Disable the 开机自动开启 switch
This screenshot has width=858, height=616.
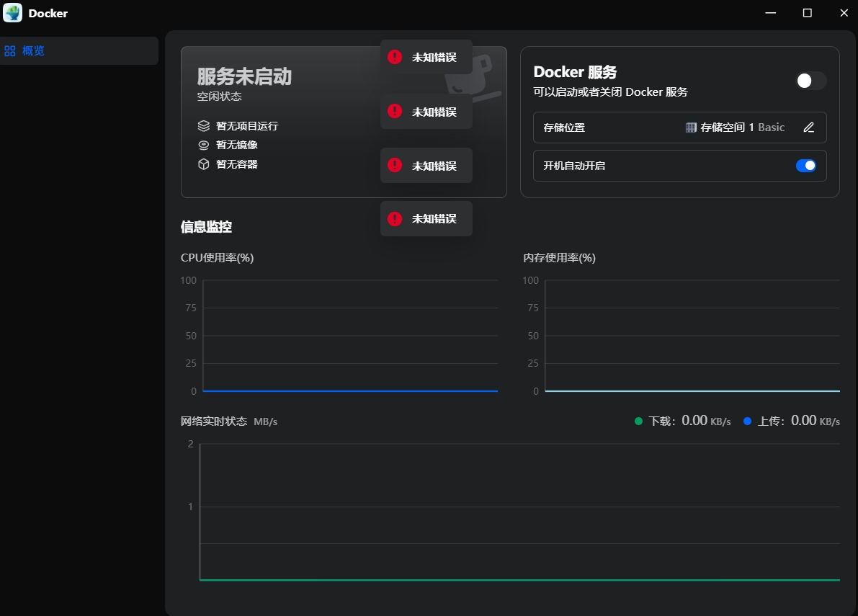pyautogui.click(x=806, y=166)
